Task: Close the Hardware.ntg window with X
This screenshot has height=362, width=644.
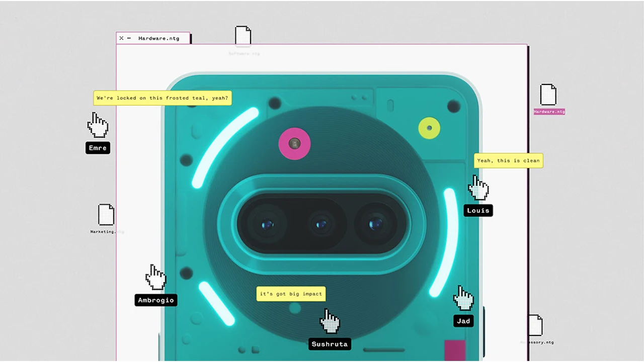Action: tap(121, 38)
